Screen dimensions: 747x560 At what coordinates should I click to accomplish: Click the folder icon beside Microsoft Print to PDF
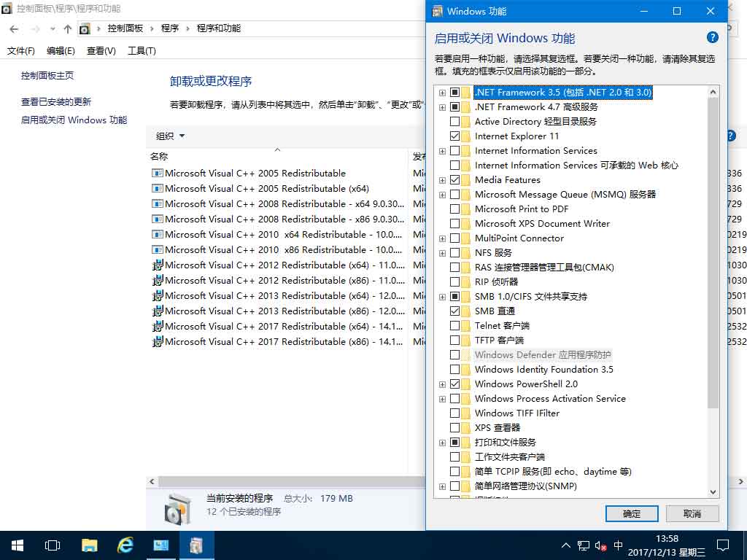[466, 209]
